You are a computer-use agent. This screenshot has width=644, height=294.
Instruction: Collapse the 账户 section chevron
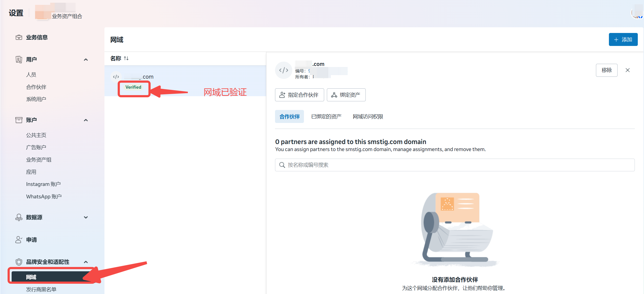click(86, 120)
